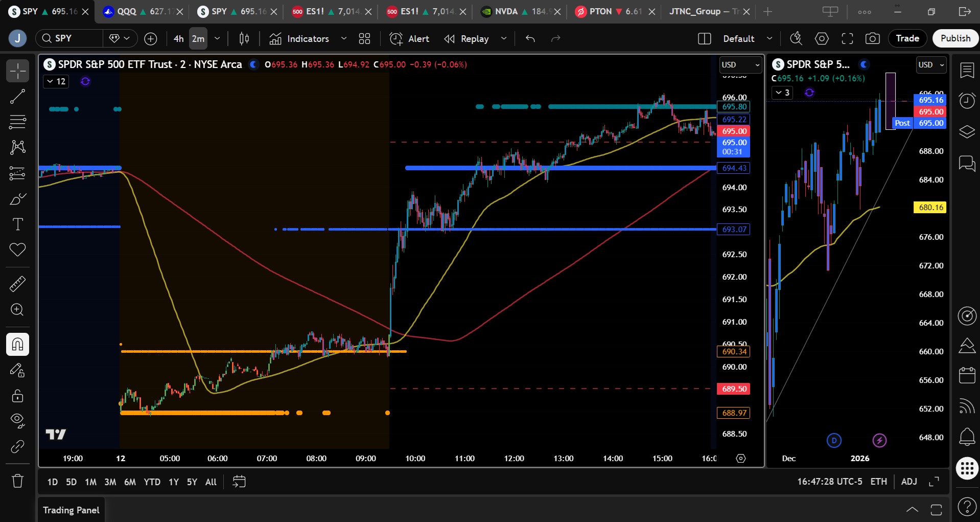The image size is (980, 522).
Task: Select the 2m timeframe
Action: tap(198, 38)
